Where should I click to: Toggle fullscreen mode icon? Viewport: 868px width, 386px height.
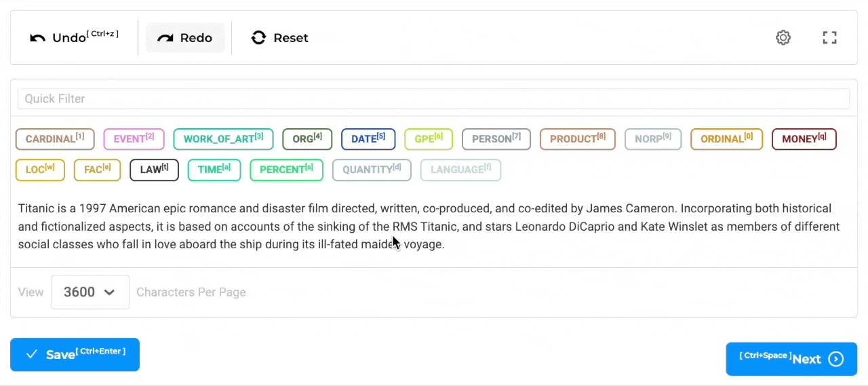tap(829, 37)
